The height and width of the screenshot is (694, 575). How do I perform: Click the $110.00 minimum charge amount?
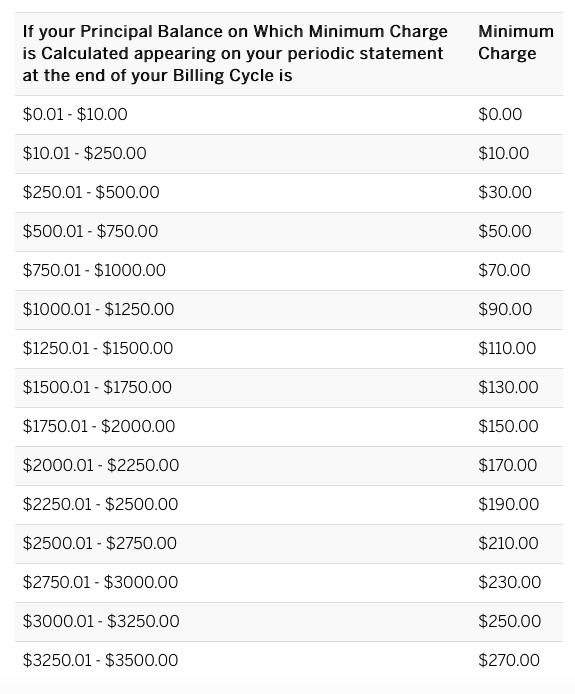point(507,348)
